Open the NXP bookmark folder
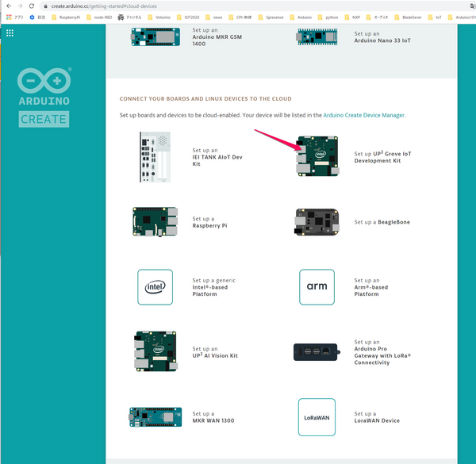 click(352, 17)
